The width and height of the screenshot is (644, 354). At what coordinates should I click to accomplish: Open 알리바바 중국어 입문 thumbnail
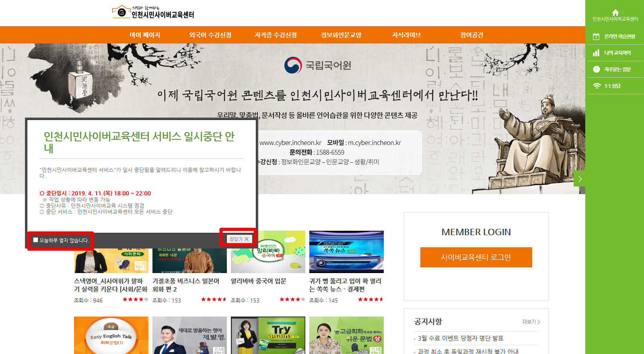point(268,252)
